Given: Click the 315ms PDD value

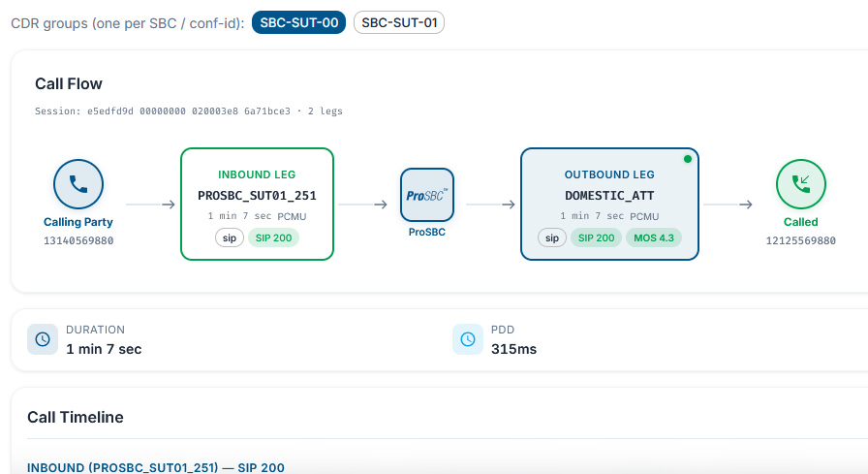Looking at the screenshot, I should click(x=513, y=349).
